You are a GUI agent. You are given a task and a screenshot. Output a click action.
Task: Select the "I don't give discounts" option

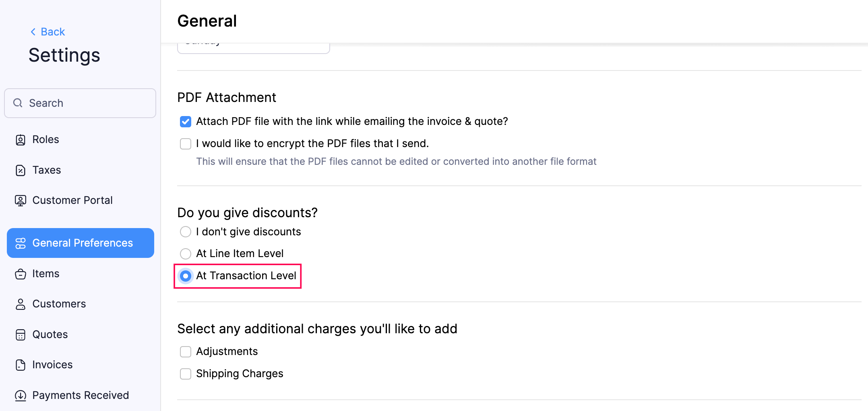click(x=185, y=232)
